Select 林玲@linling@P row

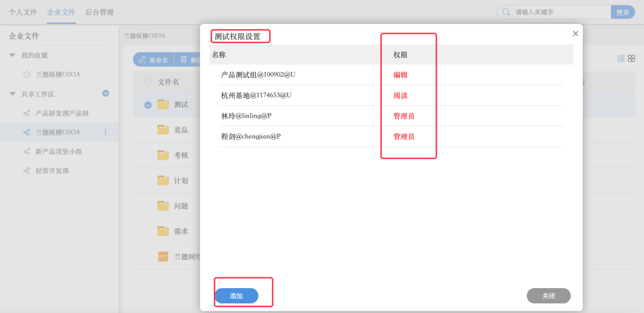point(391,116)
